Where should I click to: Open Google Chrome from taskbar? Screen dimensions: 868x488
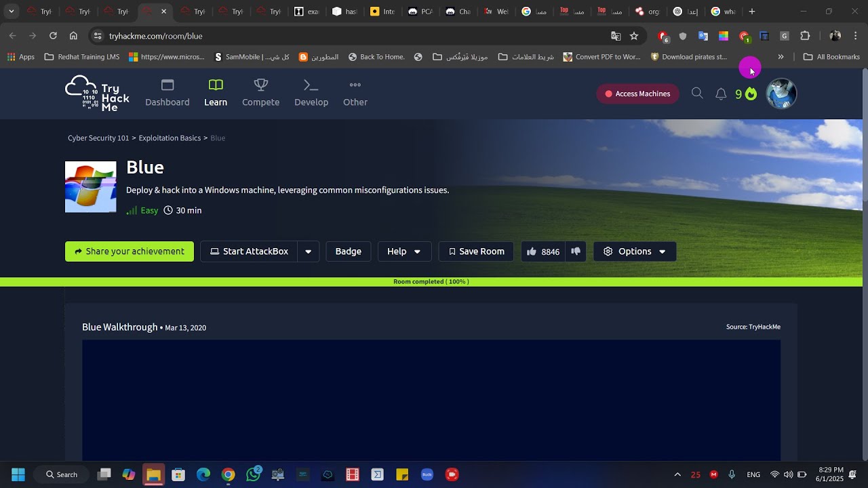pos(229,474)
